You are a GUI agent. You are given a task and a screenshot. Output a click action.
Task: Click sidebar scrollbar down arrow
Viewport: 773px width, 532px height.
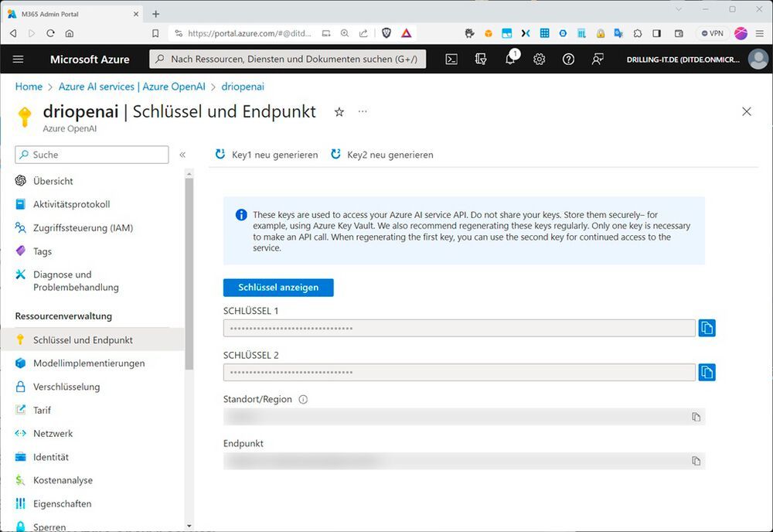coord(189,526)
